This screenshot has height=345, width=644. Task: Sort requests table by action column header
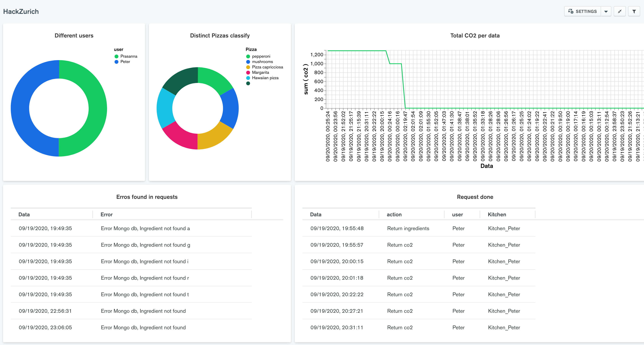coord(394,214)
